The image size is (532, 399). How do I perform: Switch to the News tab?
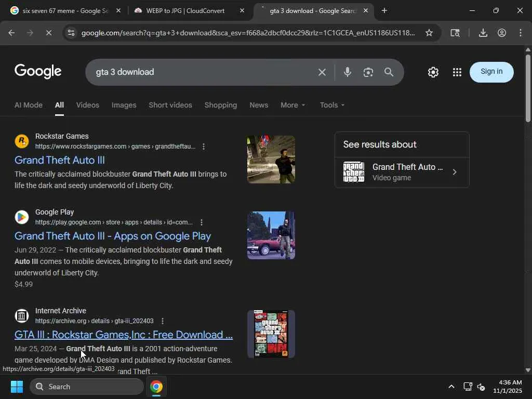pos(259,105)
